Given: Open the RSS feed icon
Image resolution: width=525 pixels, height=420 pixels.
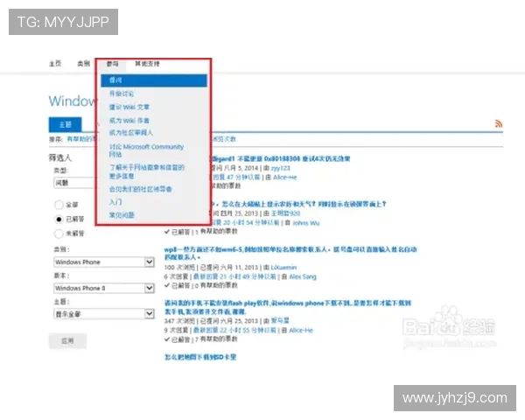Looking at the screenshot, I should click(x=499, y=124).
